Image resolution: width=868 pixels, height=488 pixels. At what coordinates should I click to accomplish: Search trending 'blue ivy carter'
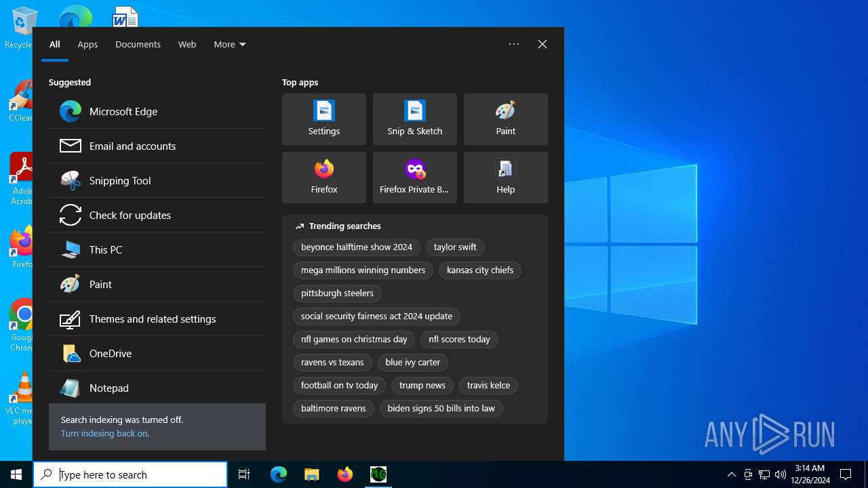coord(413,363)
